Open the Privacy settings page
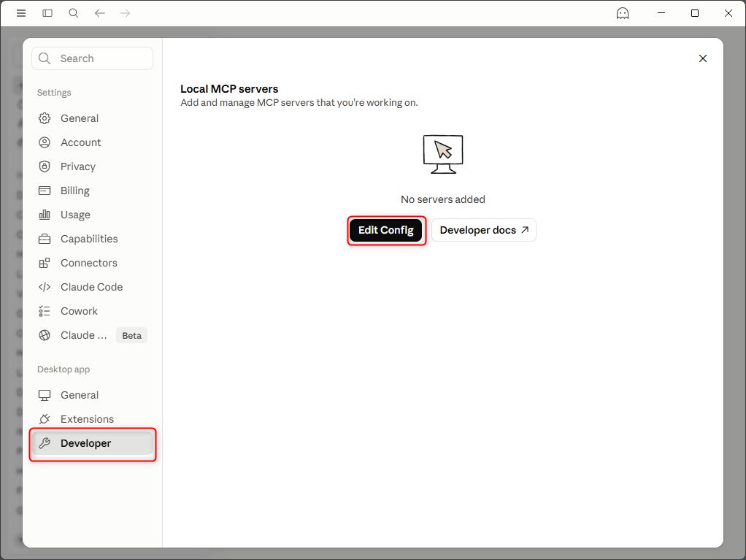746x560 pixels. coord(92,166)
